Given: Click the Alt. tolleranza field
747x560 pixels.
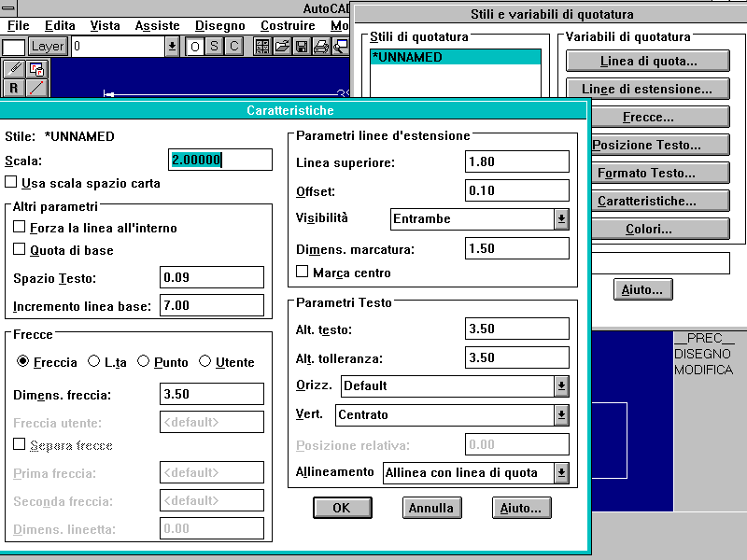Looking at the screenshot, I should point(517,357).
